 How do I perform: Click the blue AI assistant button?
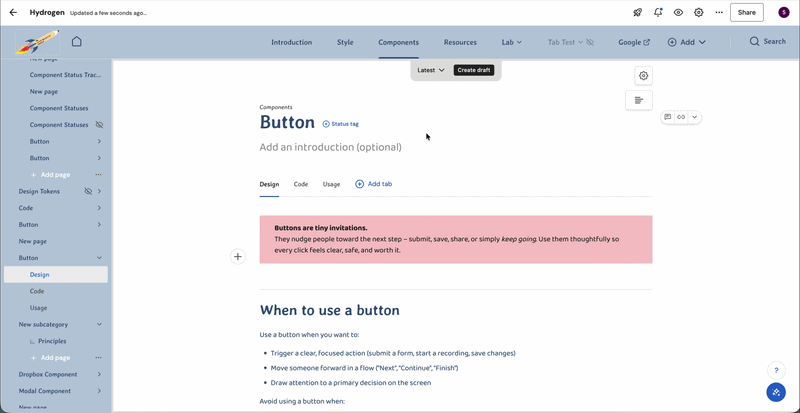pos(776,392)
